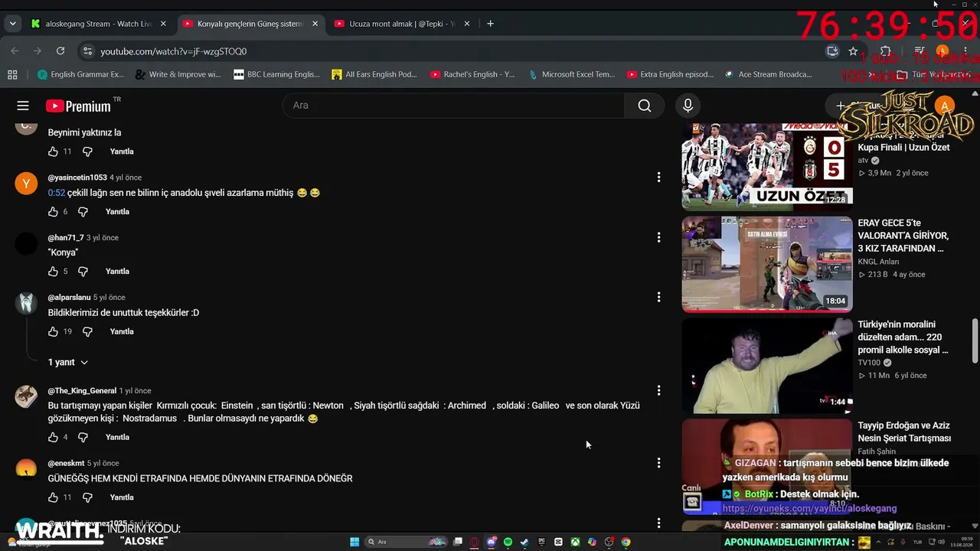Open English Grammar Ex... bookmark
Viewport: 980px width, 551px height.
tap(80, 74)
